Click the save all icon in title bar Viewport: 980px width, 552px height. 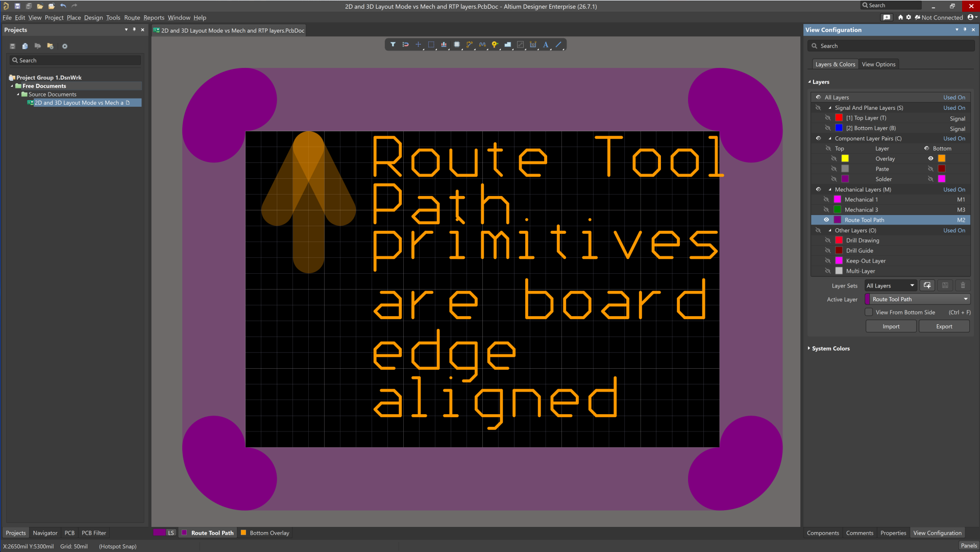coord(29,6)
